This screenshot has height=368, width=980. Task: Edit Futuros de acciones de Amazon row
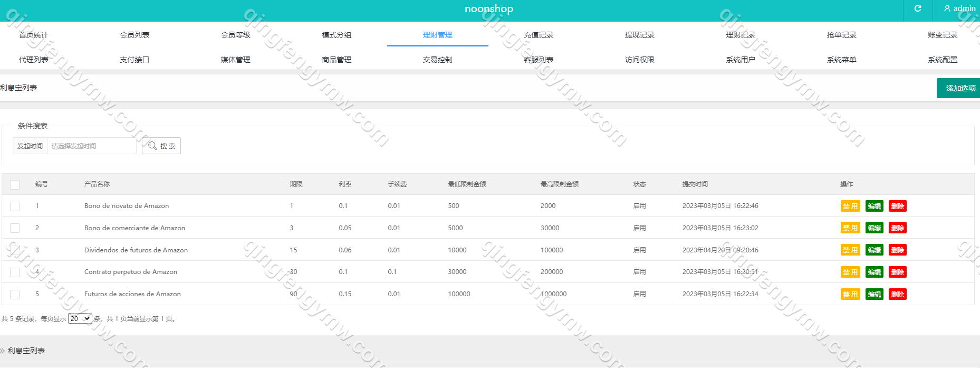tap(875, 294)
